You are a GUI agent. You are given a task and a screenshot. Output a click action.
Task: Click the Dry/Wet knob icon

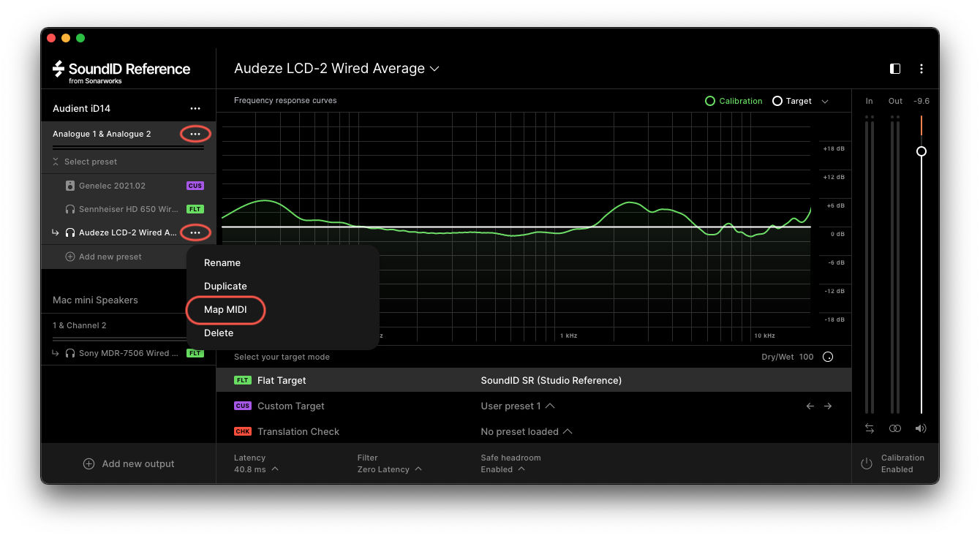[x=828, y=357]
